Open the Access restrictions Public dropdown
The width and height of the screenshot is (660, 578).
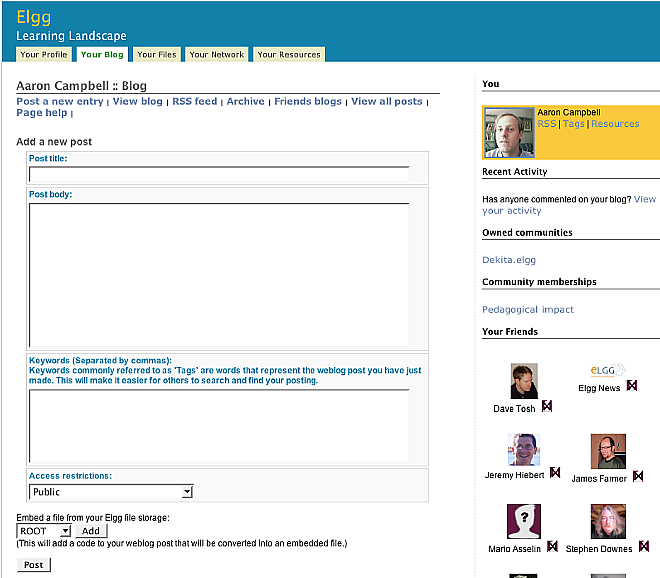point(111,492)
